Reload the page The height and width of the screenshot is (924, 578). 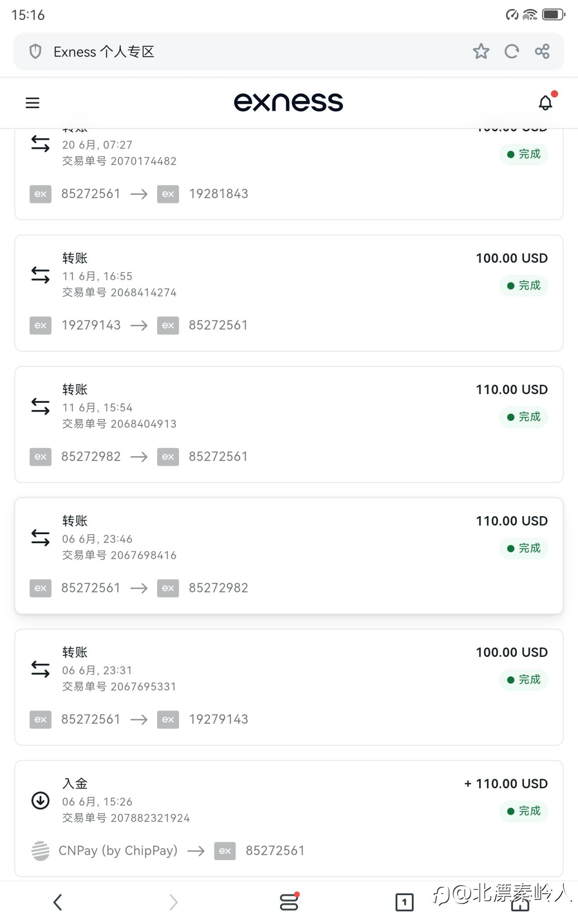(512, 51)
